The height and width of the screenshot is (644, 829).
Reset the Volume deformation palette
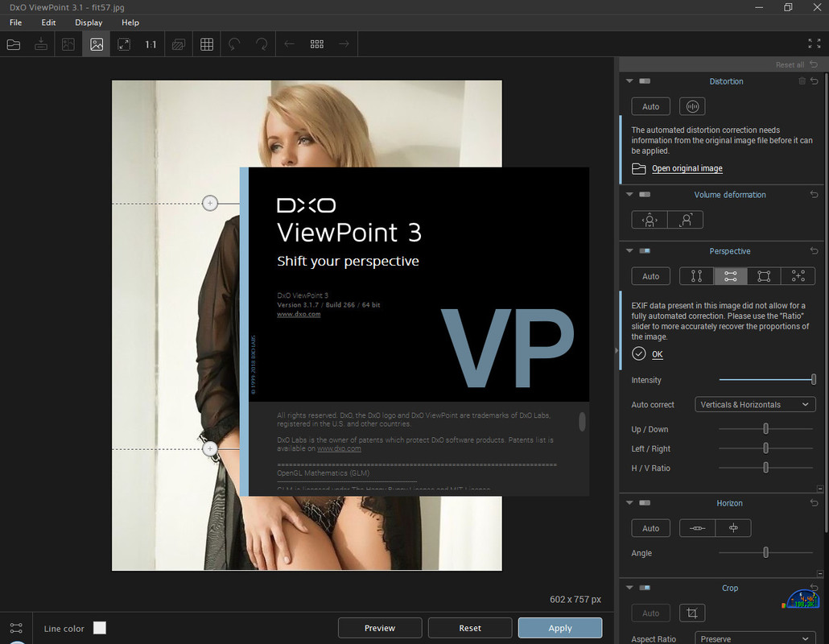(814, 195)
